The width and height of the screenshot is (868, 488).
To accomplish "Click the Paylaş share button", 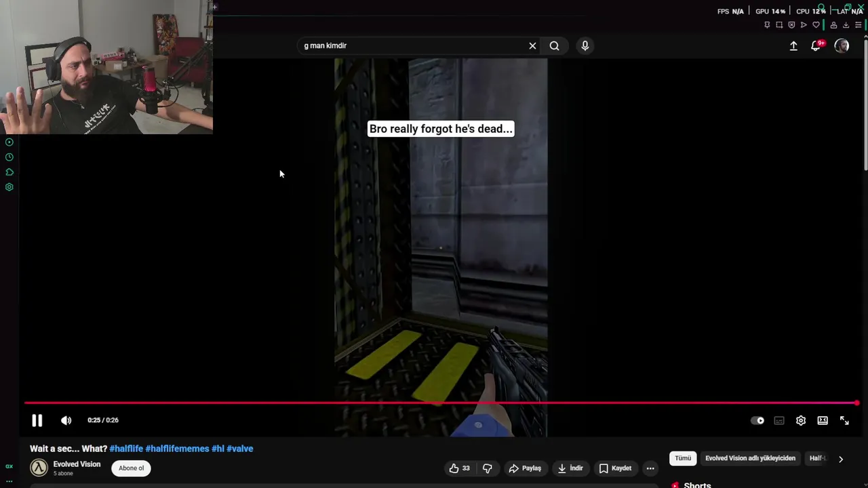I will 525,468.
